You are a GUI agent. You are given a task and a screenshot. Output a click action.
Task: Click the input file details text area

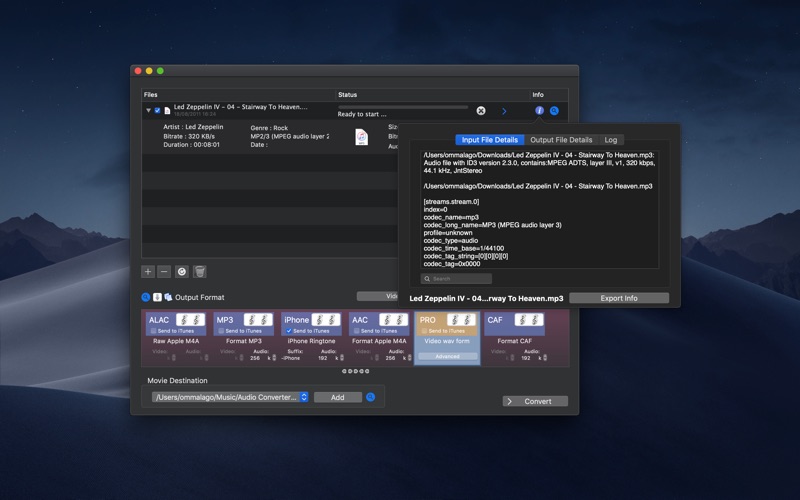coord(539,209)
